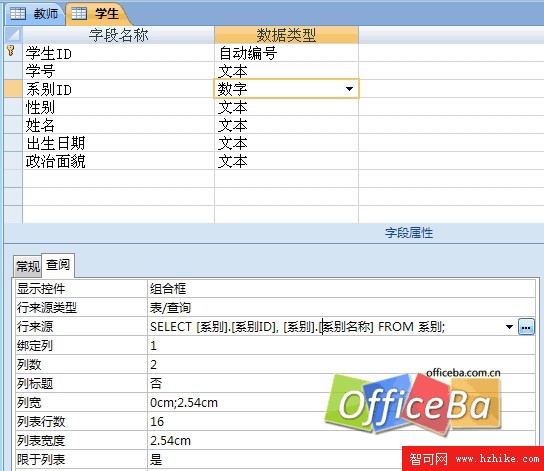Click the 列数 property label

point(29,365)
